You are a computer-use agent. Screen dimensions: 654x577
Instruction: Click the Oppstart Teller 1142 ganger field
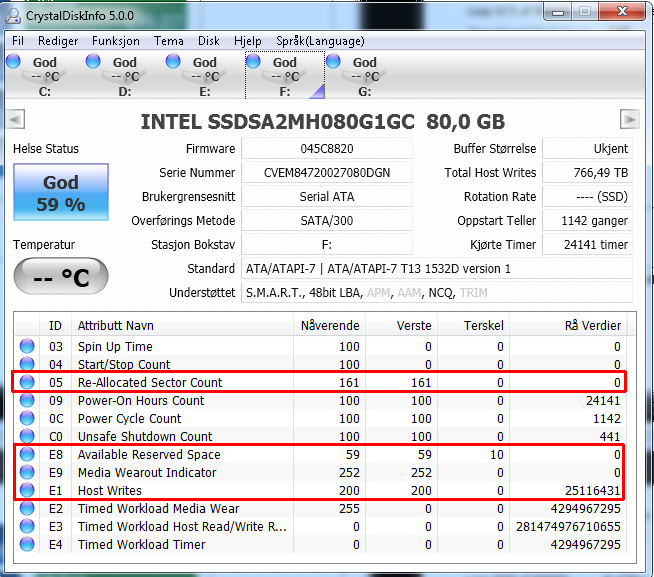587,221
